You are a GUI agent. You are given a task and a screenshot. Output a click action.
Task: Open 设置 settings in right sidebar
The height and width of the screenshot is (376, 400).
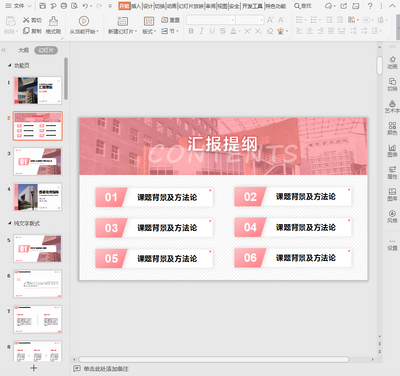pos(392,245)
